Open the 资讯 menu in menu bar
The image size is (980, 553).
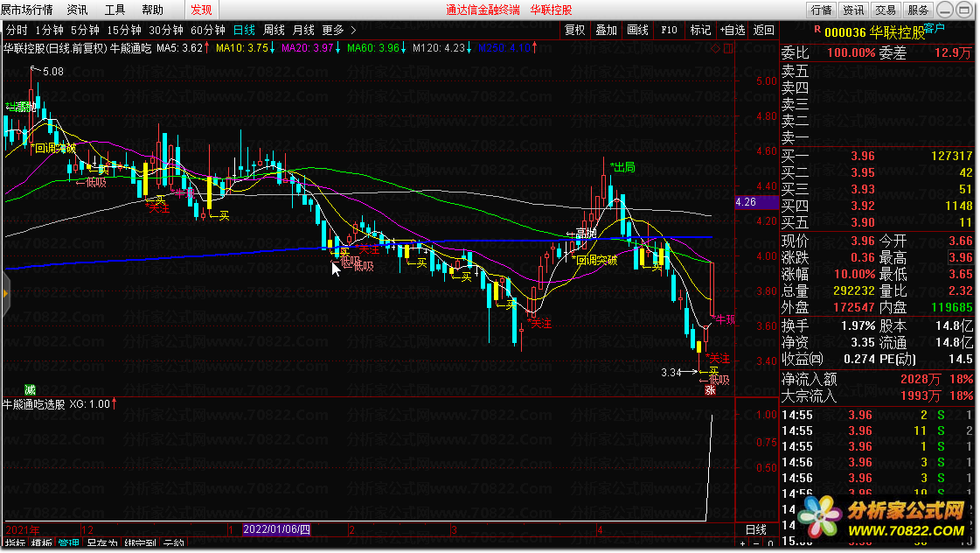coord(78,10)
